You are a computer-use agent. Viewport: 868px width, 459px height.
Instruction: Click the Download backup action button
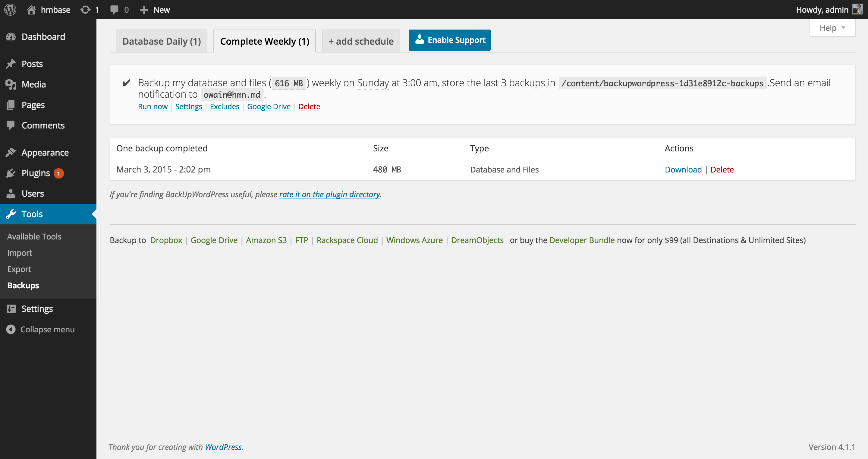click(683, 169)
